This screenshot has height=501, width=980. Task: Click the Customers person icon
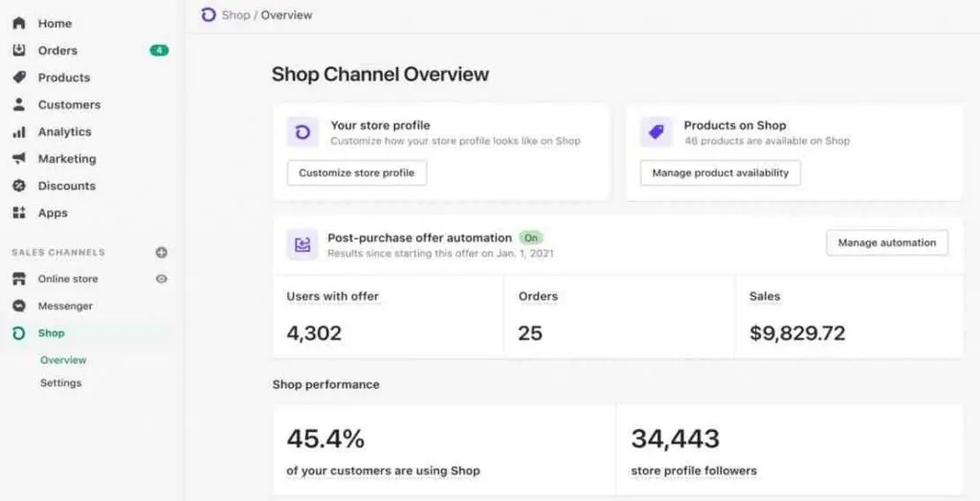[x=19, y=104]
